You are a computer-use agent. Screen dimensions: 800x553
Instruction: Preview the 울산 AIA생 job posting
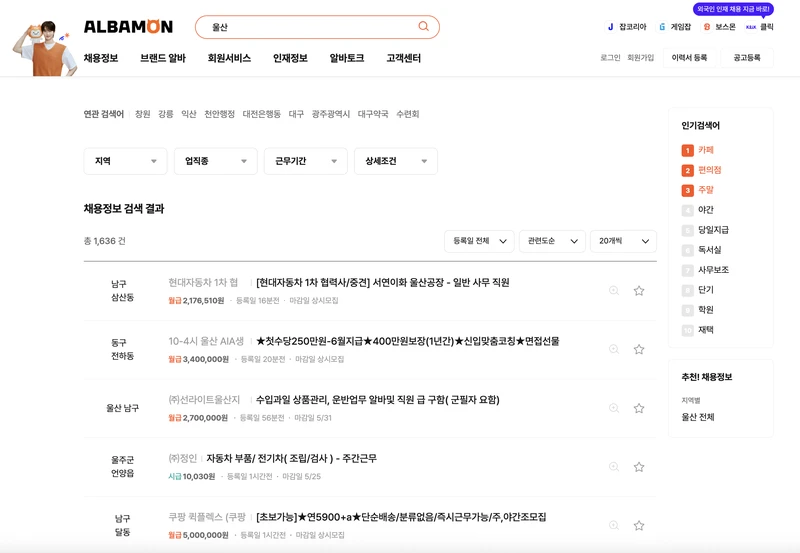tap(614, 349)
